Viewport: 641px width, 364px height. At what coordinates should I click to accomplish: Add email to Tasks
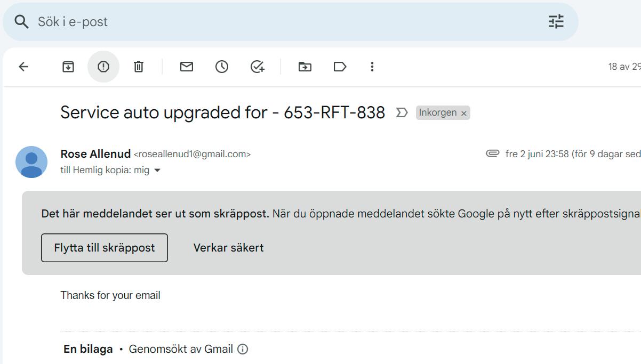(258, 67)
